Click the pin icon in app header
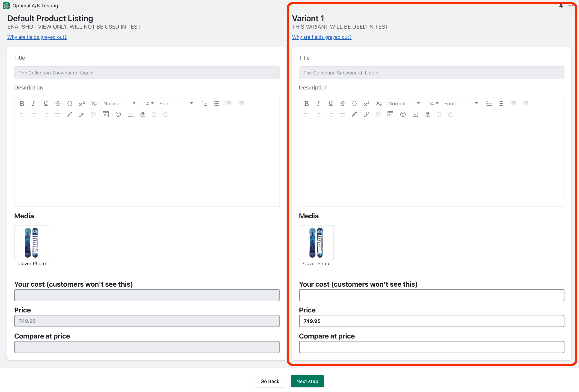579x392 pixels. point(561,6)
